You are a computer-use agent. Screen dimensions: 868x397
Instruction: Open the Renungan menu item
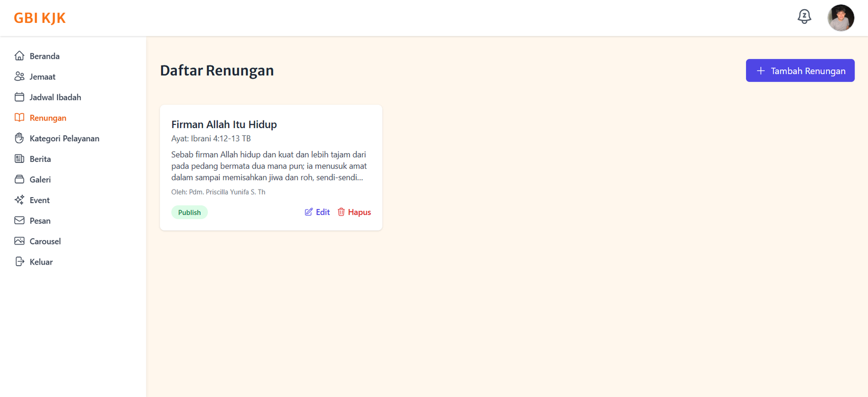point(48,118)
